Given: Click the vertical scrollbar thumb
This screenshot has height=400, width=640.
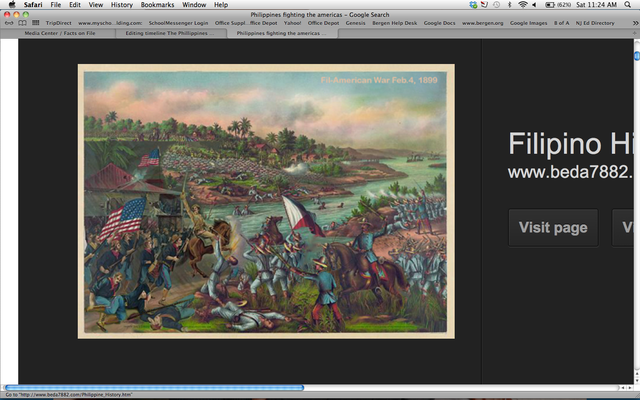Looking at the screenshot, I should click(637, 56).
